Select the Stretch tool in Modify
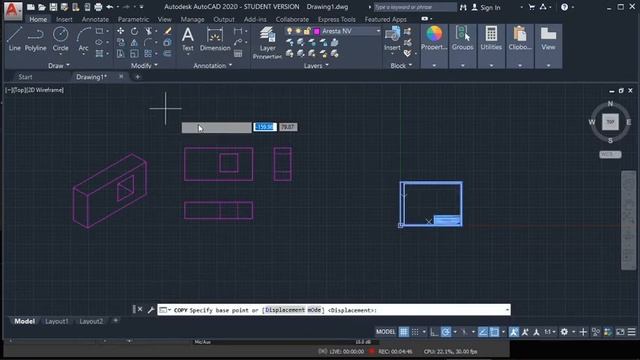Screen dimensions: 640x360 tap(120, 53)
